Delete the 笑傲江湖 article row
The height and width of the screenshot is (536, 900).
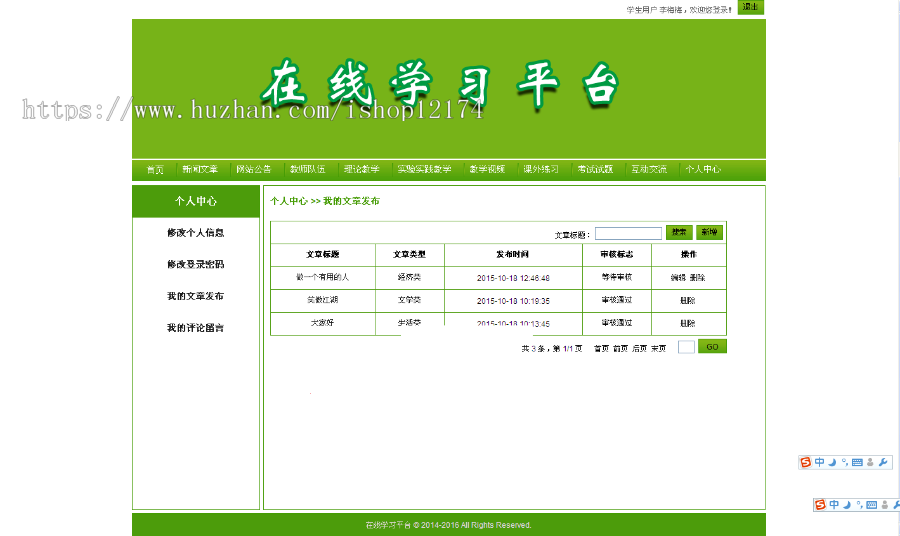(x=688, y=300)
